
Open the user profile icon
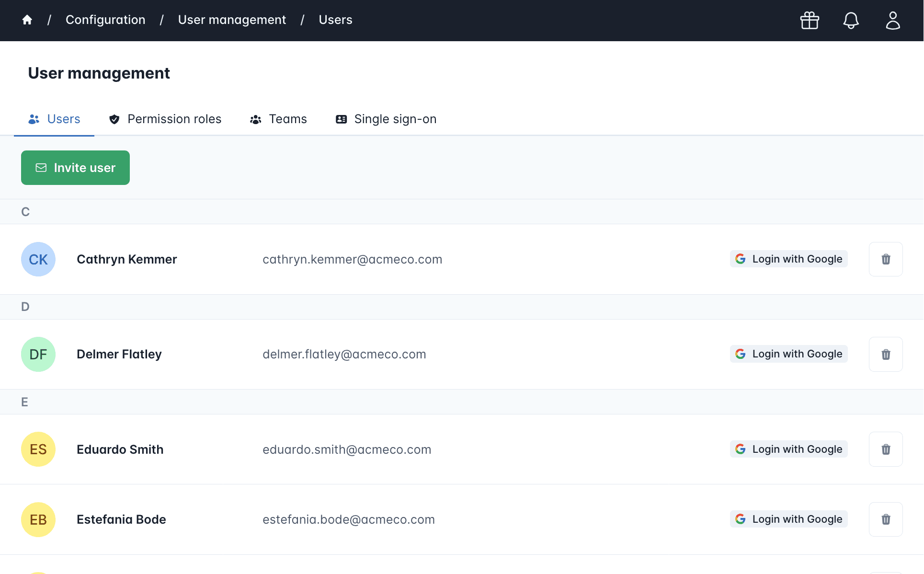tap(892, 20)
